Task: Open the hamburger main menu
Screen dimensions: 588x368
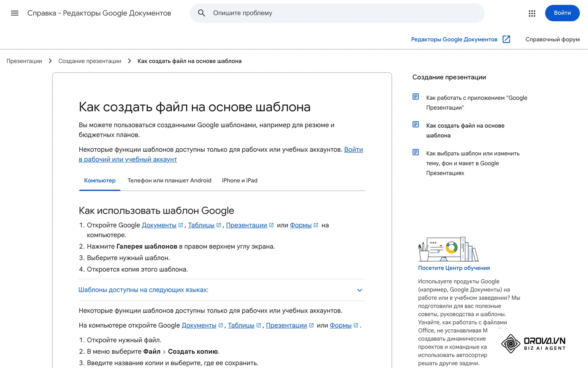Action: (x=15, y=13)
